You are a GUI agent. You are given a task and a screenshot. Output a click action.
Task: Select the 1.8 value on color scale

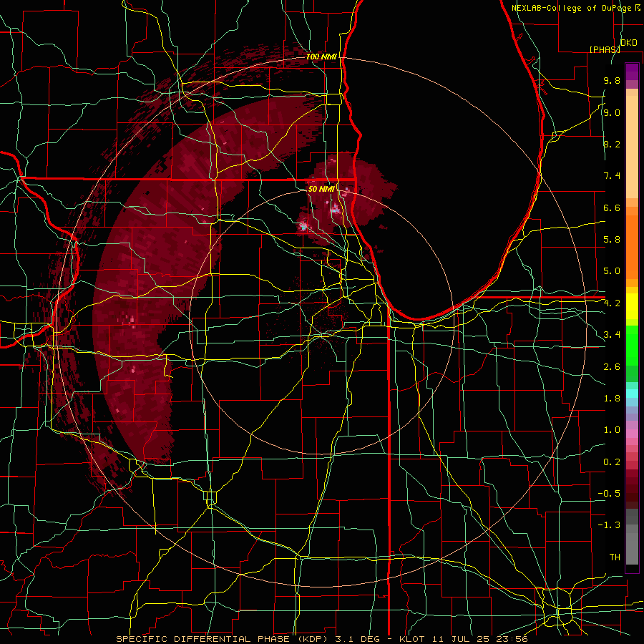[612, 399]
